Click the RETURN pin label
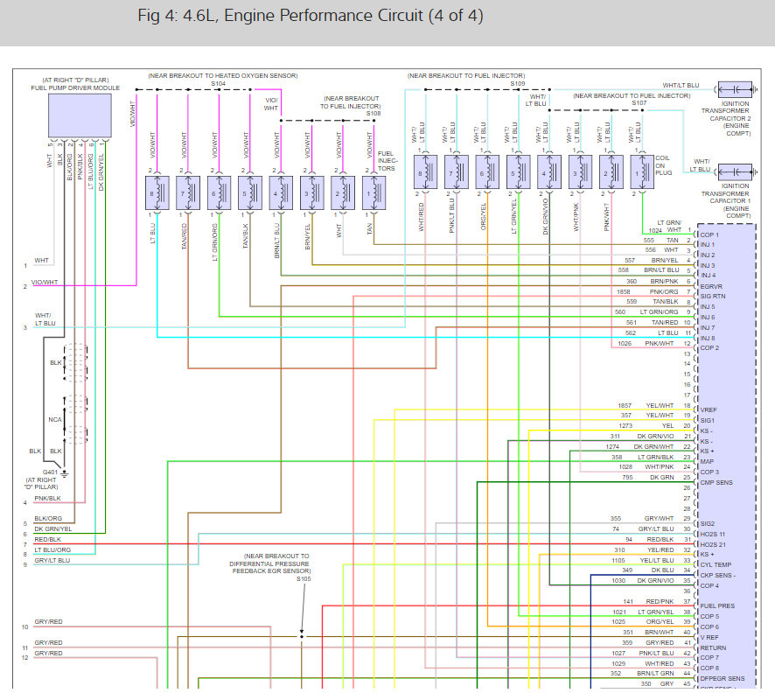 (x=713, y=647)
